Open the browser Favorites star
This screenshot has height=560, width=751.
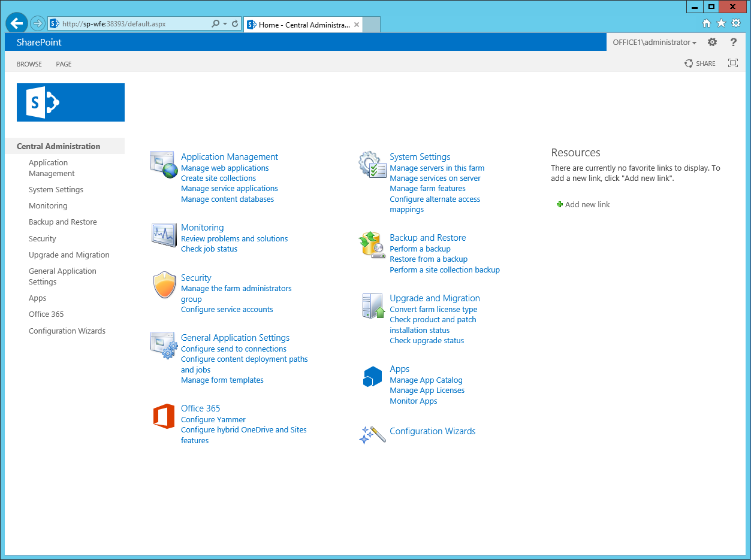pos(722,23)
